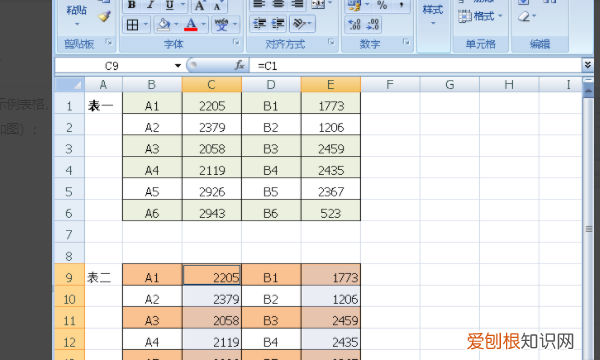Image resolution: width=600 pixels, height=360 pixels.
Task: Open the fill color dropdown arrow
Action: pos(176,24)
